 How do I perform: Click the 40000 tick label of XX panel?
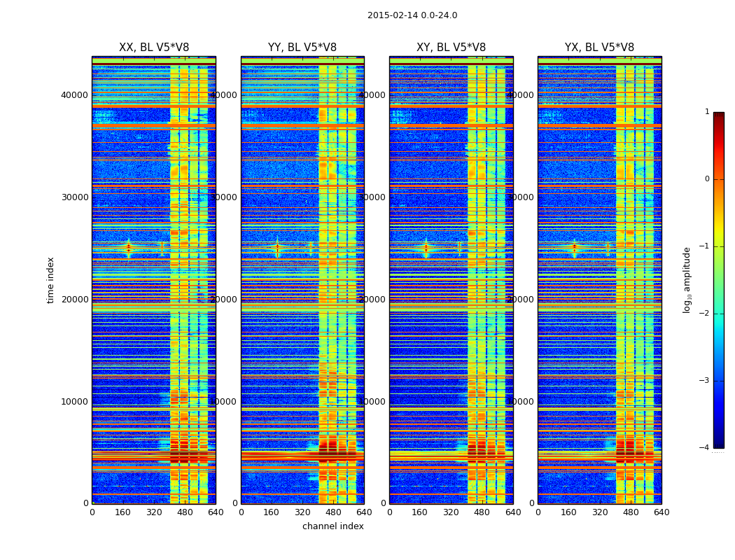click(x=74, y=95)
